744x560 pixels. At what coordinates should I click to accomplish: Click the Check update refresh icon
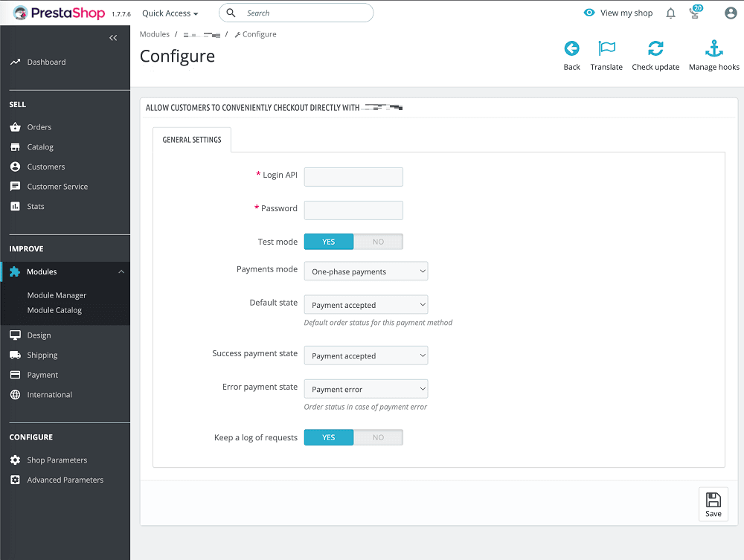click(x=655, y=48)
